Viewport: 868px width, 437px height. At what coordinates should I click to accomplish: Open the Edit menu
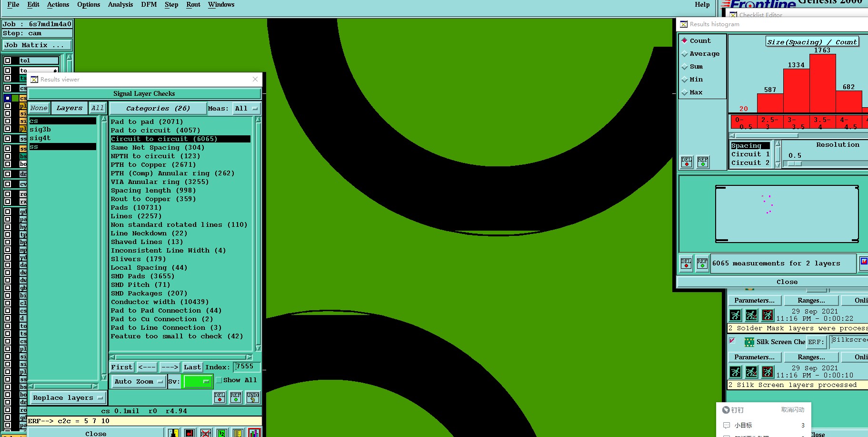point(33,4)
